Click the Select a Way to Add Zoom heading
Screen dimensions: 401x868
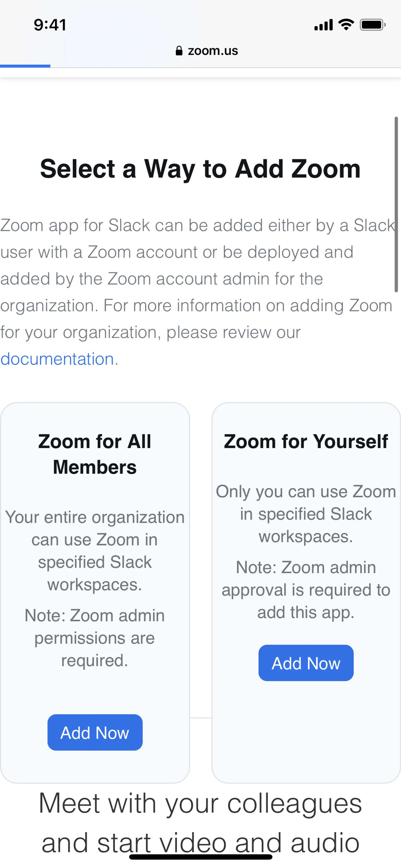(x=200, y=169)
